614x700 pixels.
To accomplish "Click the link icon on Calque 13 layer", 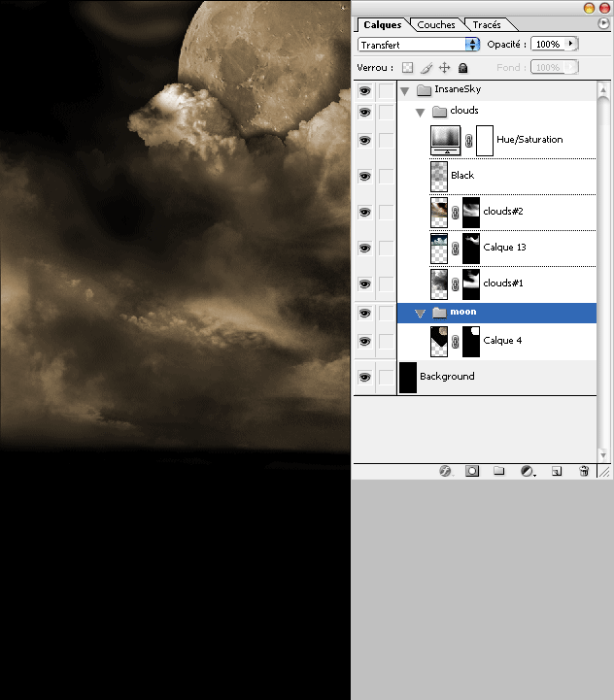I will 455,249.
